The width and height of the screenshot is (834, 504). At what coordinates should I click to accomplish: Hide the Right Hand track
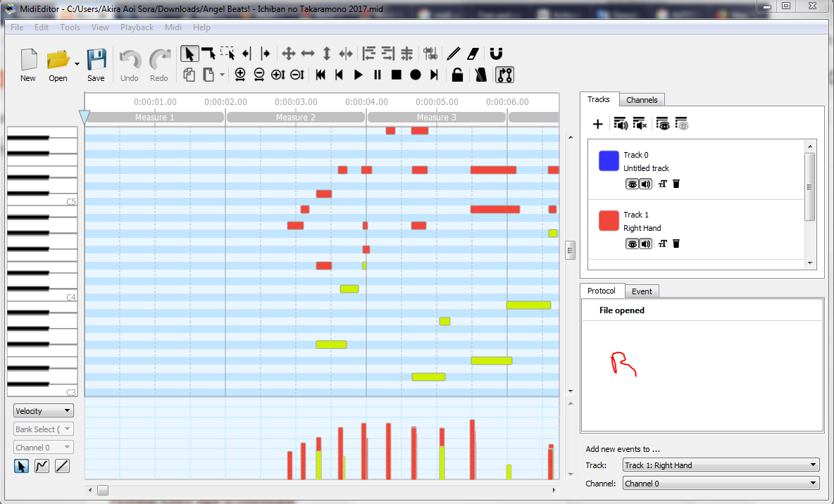click(x=632, y=244)
